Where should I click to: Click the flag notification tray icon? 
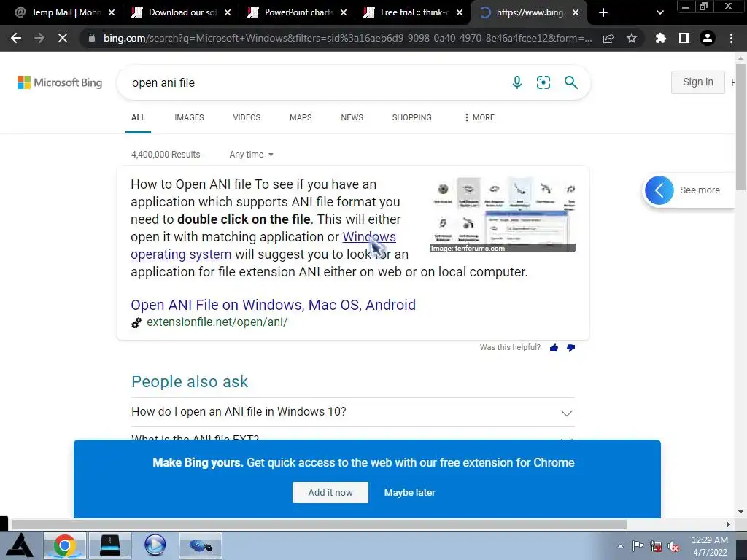click(638, 546)
